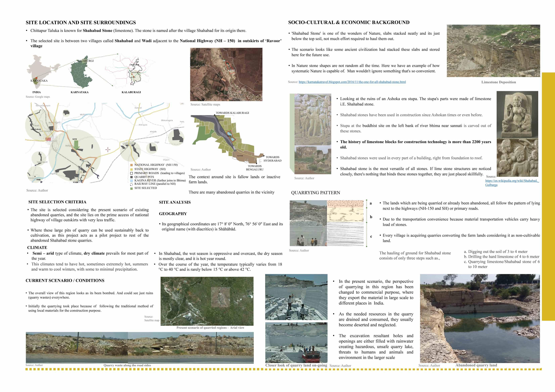
Task: Click the Limestone Deposition photo
Action: (493, 51)
